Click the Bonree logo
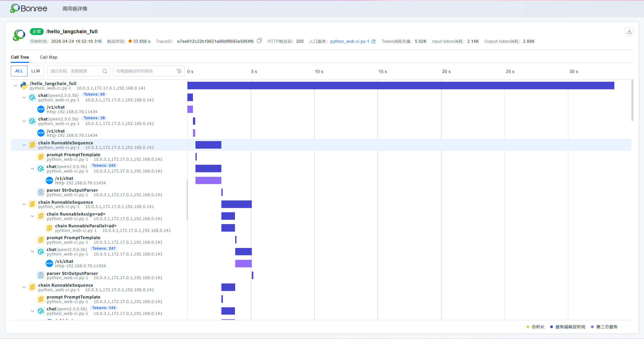 point(28,8)
